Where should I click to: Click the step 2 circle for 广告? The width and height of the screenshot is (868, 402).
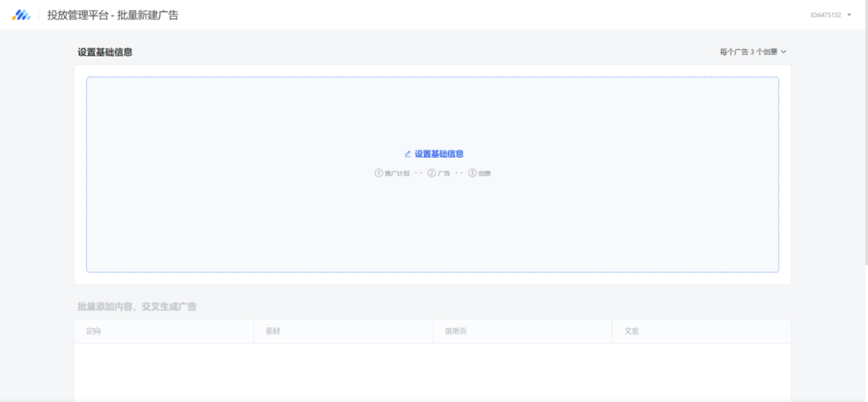click(432, 173)
